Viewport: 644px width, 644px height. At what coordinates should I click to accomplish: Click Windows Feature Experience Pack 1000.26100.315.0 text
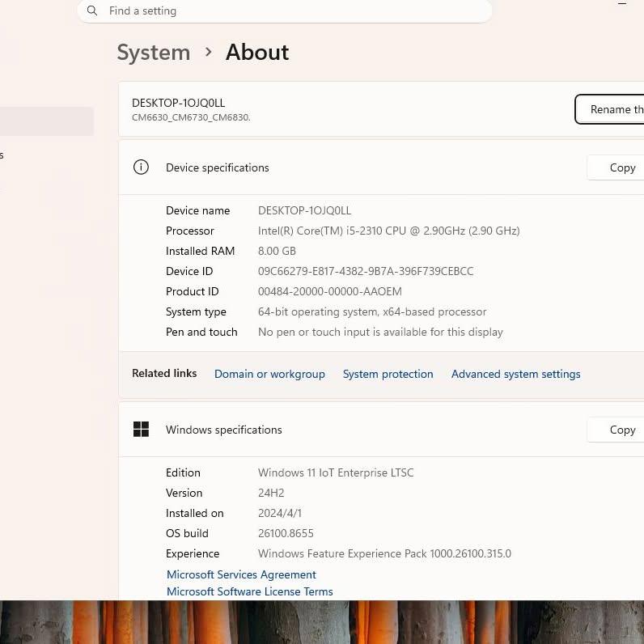click(384, 553)
